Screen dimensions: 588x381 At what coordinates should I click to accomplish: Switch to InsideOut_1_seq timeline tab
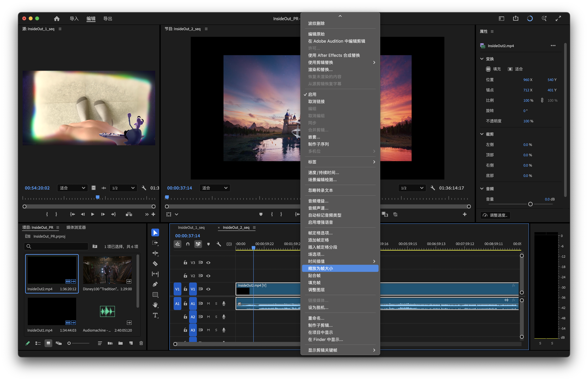pos(191,227)
